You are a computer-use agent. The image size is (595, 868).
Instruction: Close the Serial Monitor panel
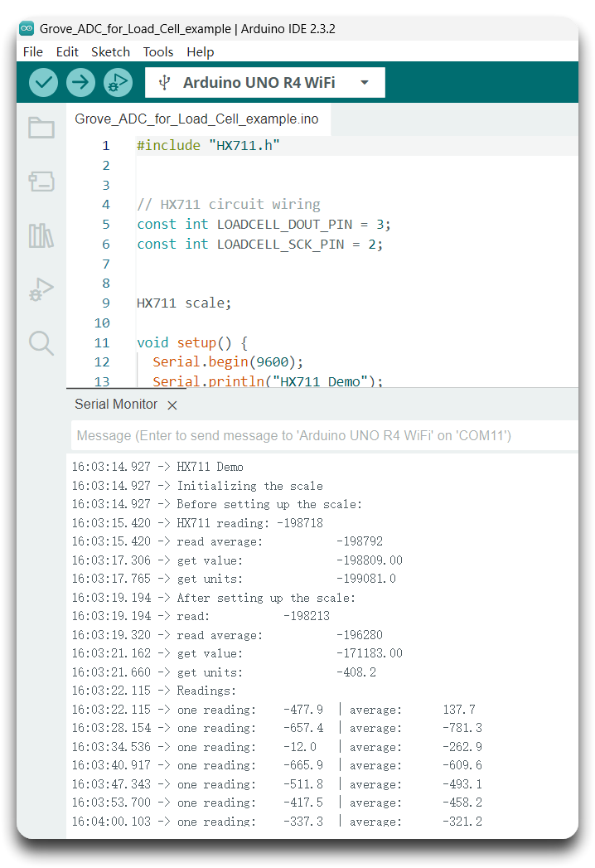pyautogui.click(x=172, y=405)
